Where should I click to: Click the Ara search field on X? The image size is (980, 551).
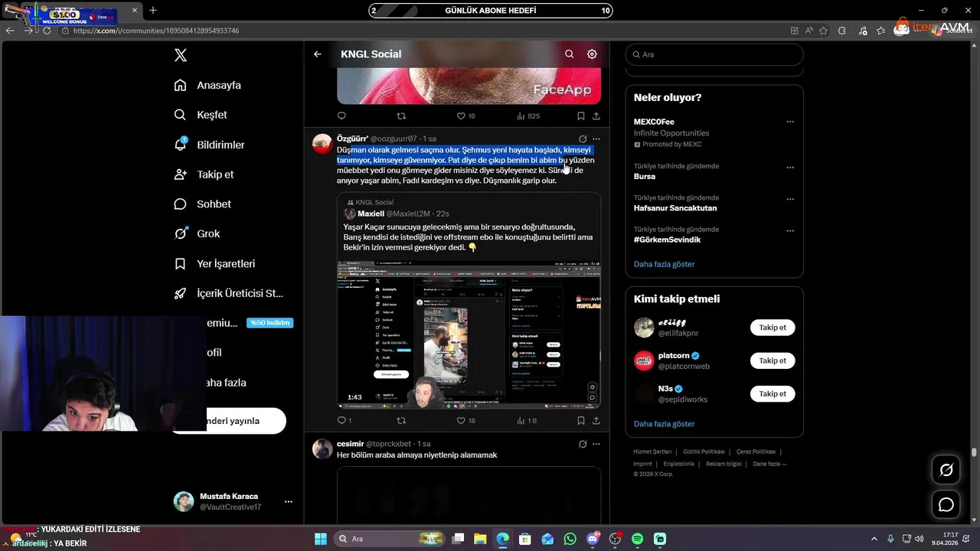click(714, 54)
